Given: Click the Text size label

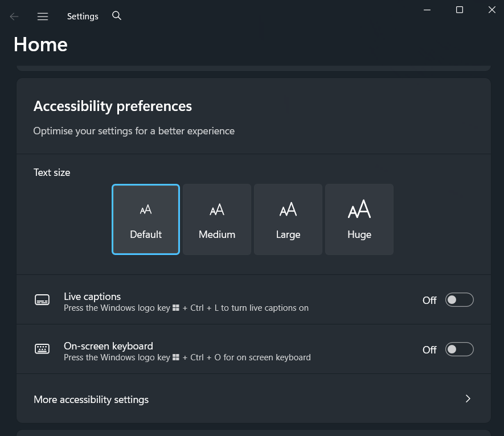Looking at the screenshot, I should click(52, 172).
